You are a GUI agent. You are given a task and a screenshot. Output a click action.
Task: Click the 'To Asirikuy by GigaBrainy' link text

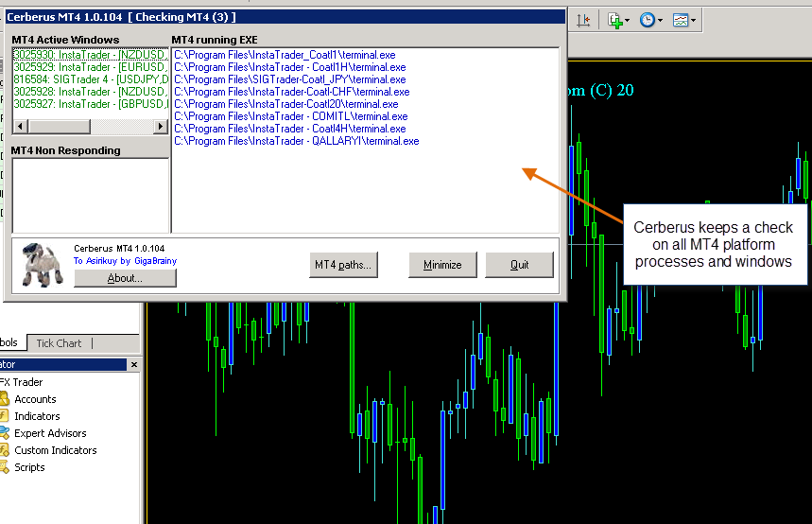point(126,261)
